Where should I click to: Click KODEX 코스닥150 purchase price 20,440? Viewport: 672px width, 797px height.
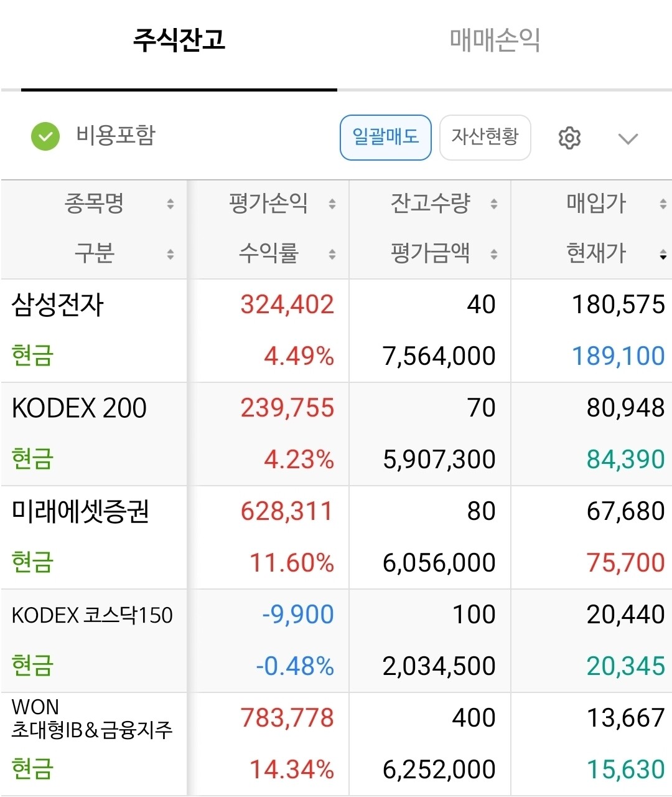pyautogui.click(x=626, y=615)
